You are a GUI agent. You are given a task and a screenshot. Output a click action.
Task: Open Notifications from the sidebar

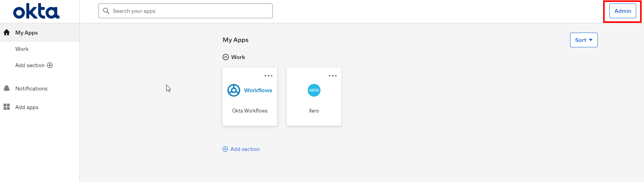click(31, 88)
